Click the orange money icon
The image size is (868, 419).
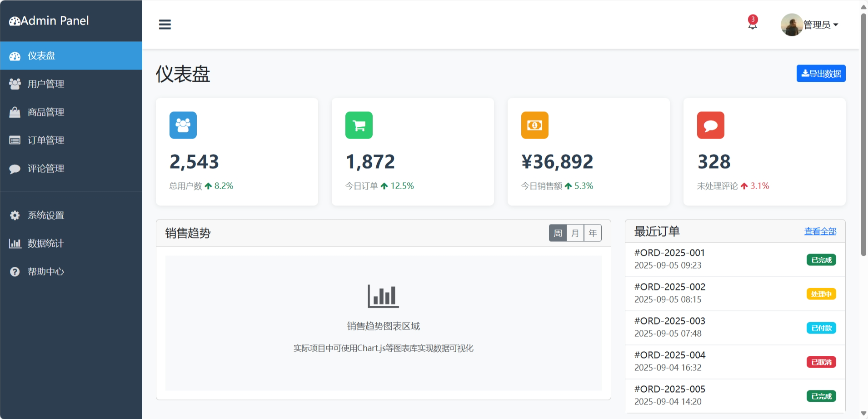[534, 125]
